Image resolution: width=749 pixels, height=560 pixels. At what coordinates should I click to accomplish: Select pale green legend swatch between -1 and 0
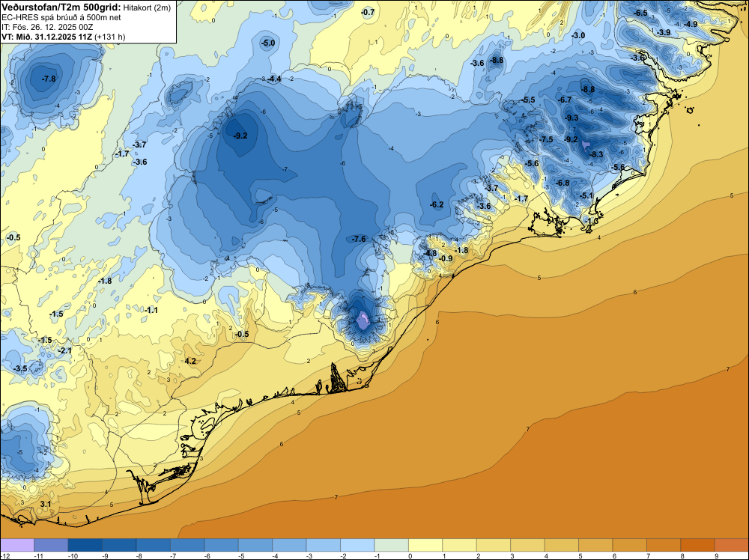392,545
